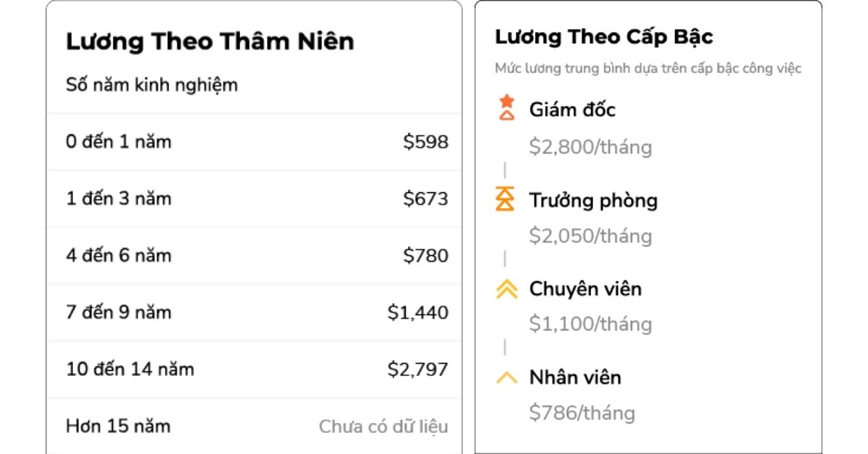Click the Giám đốc star level icon
868x454 pixels.
coord(507,107)
